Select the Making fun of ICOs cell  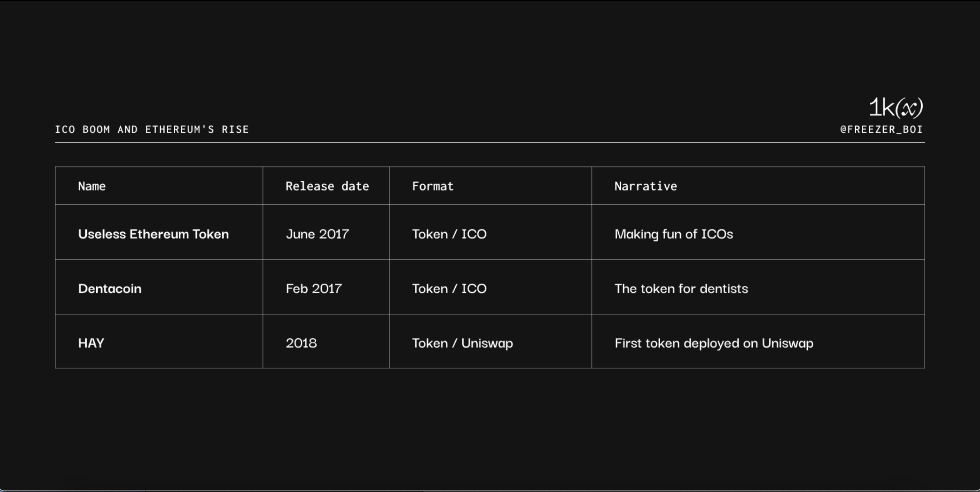[x=674, y=234]
